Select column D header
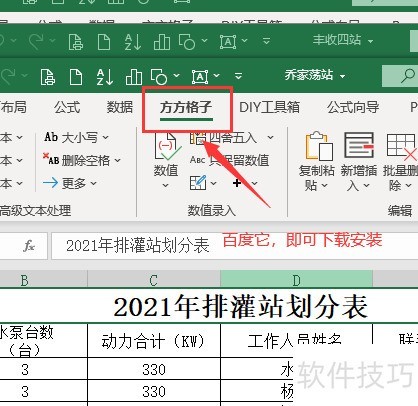The width and height of the screenshot is (418, 406). coord(296,279)
